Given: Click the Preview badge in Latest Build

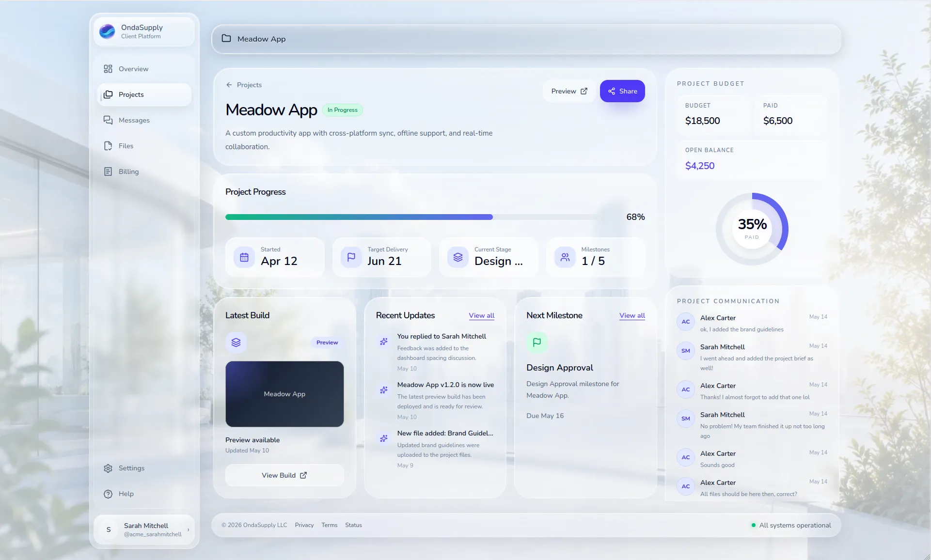Looking at the screenshot, I should [327, 342].
